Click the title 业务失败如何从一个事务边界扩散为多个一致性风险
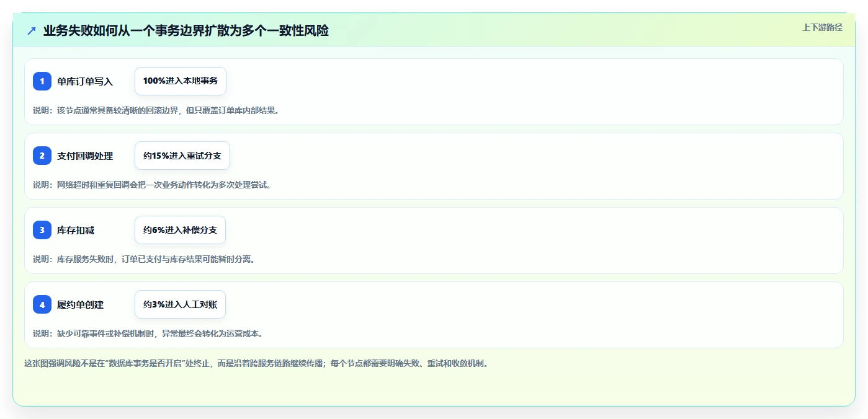868x419 pixels. tap(186, 30)
